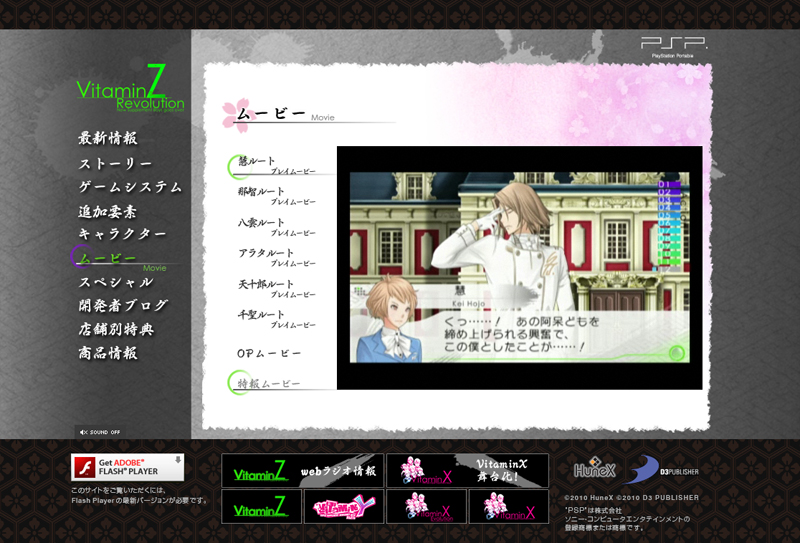
Task: Click the PSP PlayStation Portable logo
Action: click(673, 46)
